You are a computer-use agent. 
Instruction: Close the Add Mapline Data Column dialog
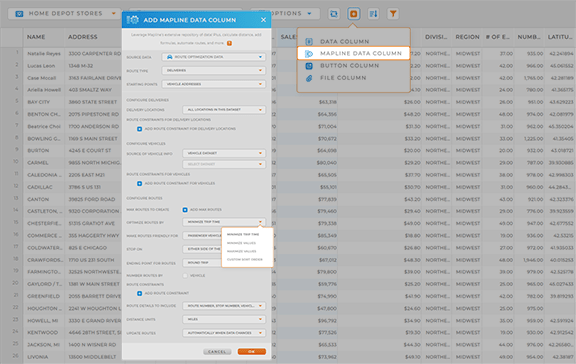pos(263,20)
